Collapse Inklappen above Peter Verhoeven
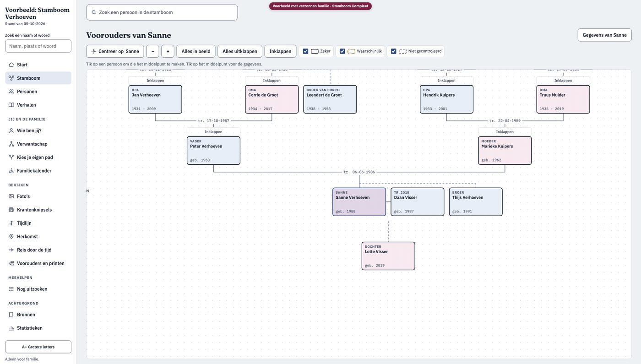 click(x=213, y=132)
